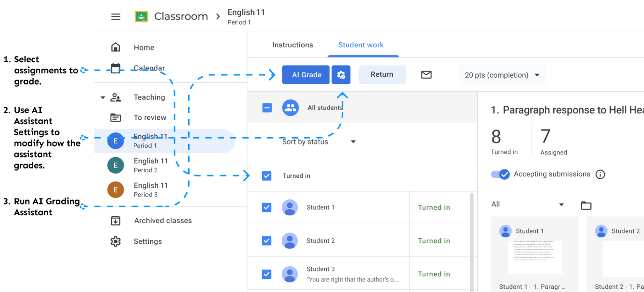This screenshot has width=644, height=292.
Task: Open the Drive folder icon
Action: pyautogui.click(x=586, y=205)
